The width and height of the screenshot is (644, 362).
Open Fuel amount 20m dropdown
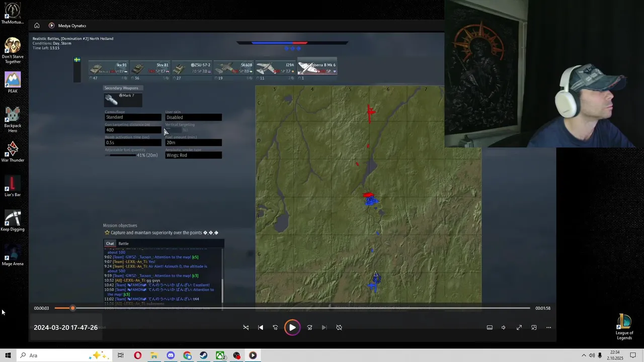click(193, 142)
